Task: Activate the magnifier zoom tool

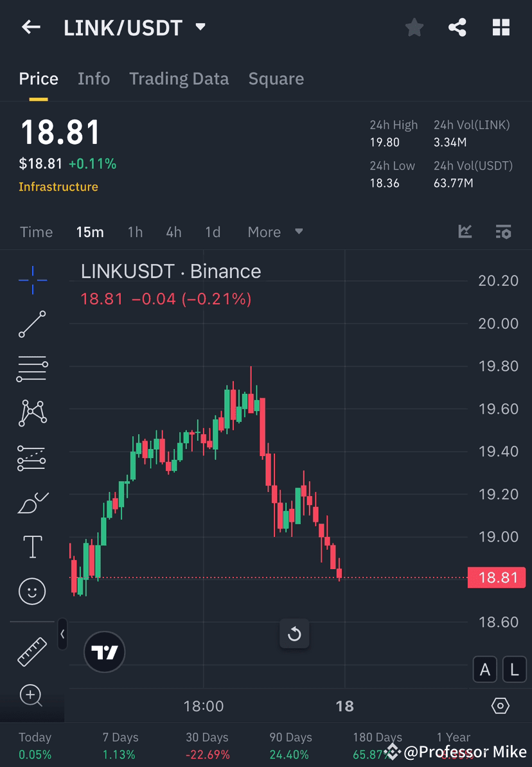Action: 32,696
